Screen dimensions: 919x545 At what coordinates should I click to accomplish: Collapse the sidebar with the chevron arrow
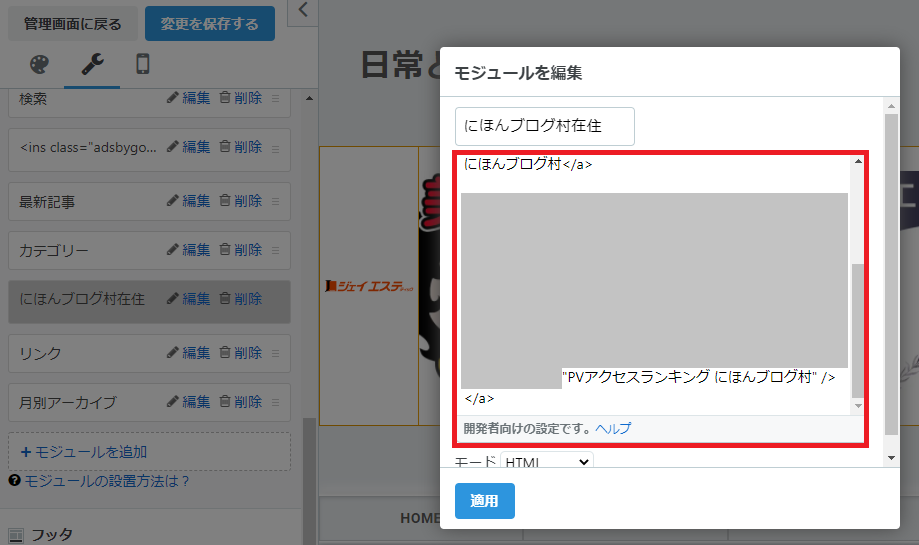303,10
